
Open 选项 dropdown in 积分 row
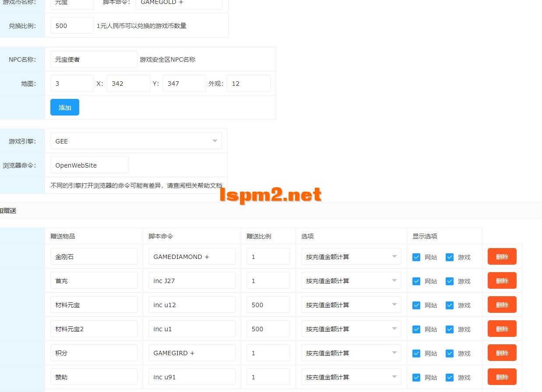pos(351,353)
